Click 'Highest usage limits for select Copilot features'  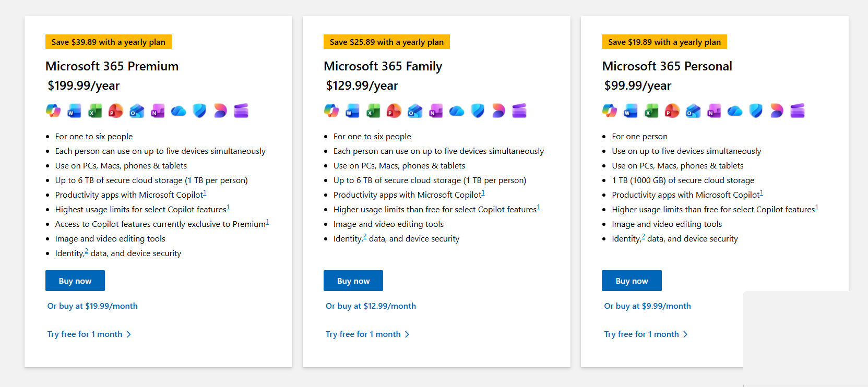pos(140,210)
